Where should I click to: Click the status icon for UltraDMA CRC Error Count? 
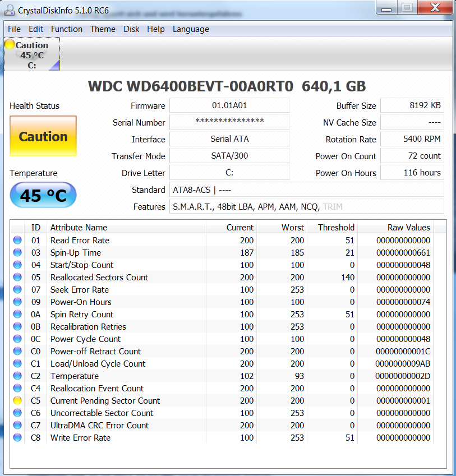pos(17,425)
